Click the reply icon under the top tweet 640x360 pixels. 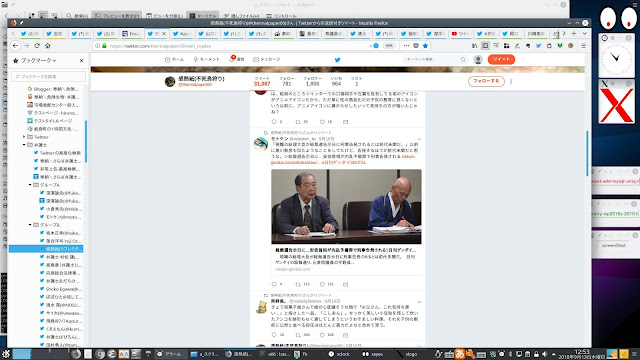click(274, 122)
